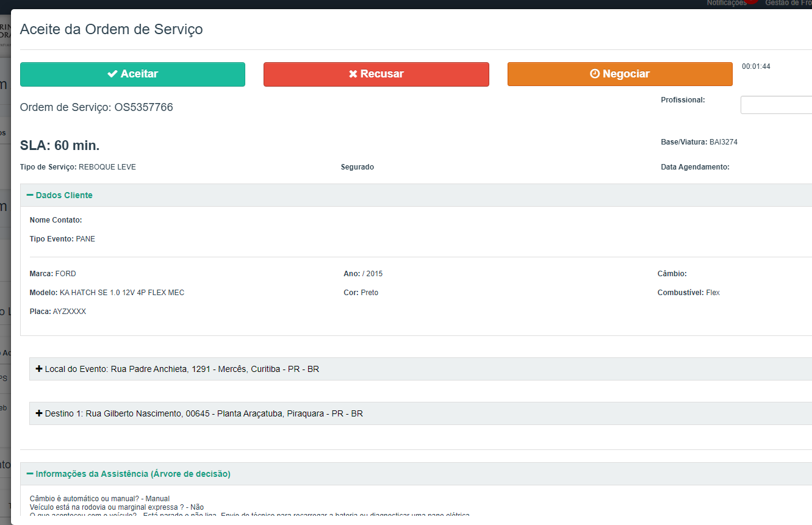Click the orange Negociar button

point(619,74)
